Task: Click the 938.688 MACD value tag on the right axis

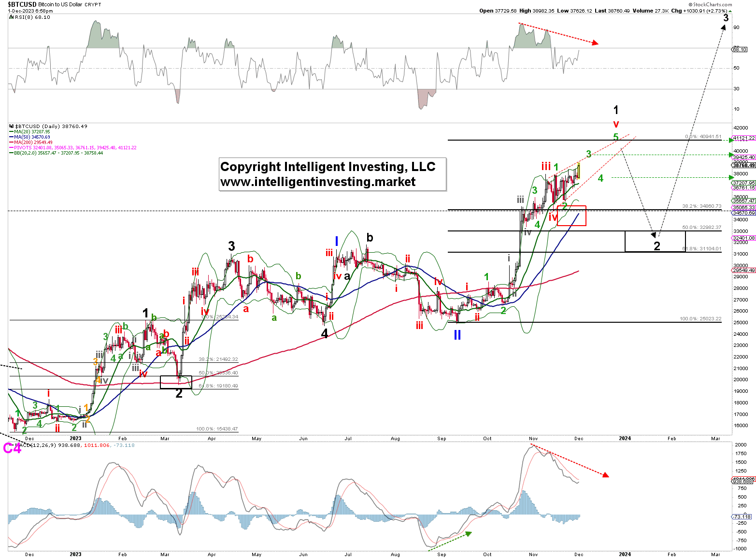Action: pos(743,481)
